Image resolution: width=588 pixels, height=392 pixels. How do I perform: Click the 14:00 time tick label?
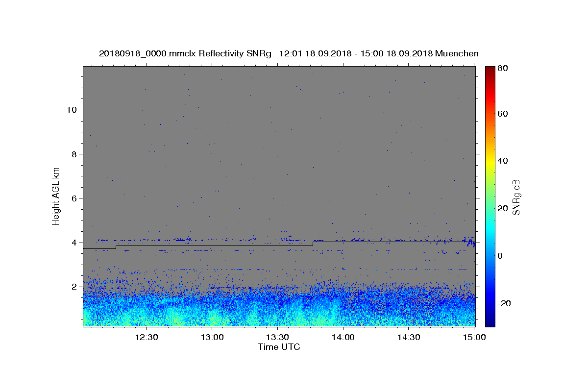(343, 337)
